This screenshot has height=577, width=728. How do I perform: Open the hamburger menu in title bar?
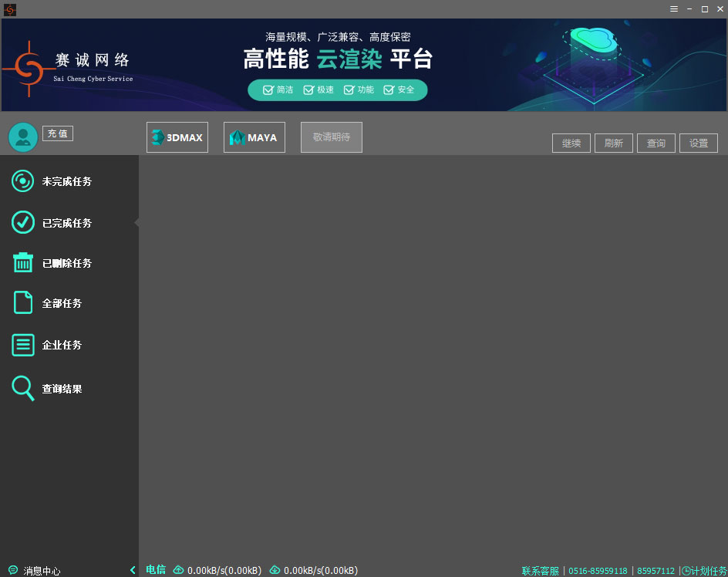point(674,8)
